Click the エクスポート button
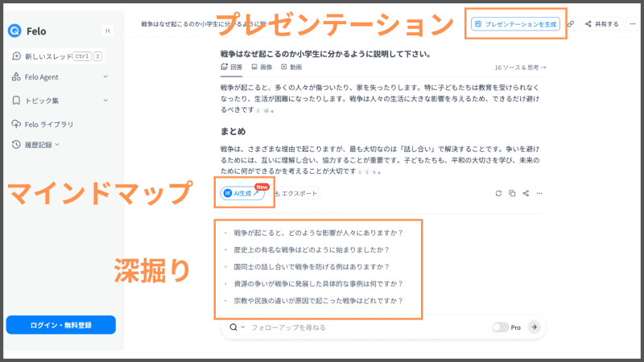The height and width of the screenshot is (362, 644). tap(296, 193)
